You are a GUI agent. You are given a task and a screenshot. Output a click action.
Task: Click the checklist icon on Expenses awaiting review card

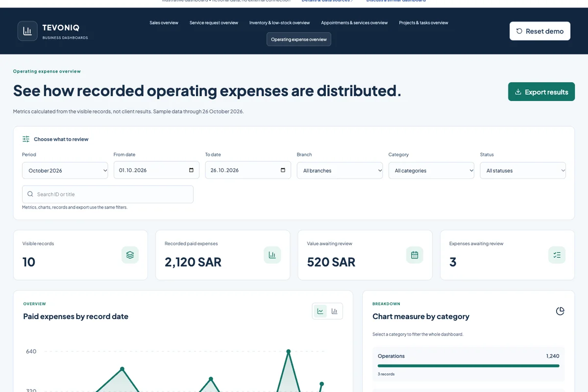tap(557, 255)
